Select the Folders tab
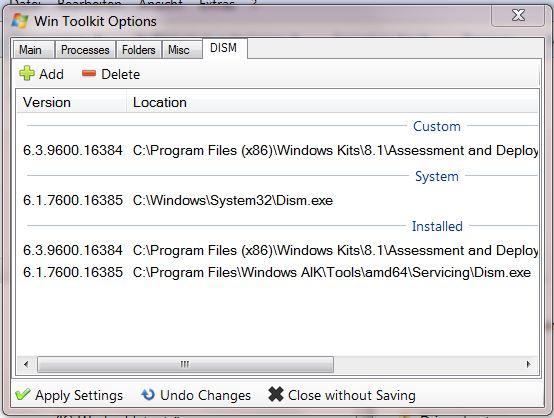 (139, 49)
